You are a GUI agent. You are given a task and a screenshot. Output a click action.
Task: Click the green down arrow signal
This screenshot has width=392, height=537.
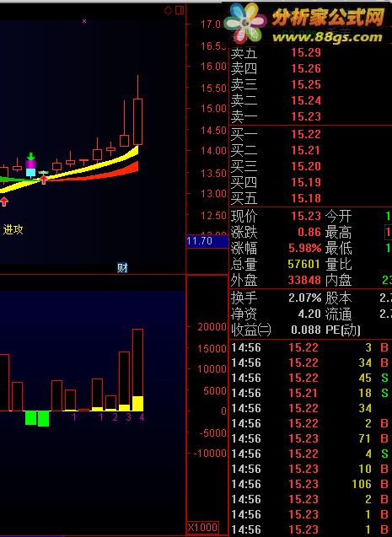pyautogui.click(x=31, y=157)
